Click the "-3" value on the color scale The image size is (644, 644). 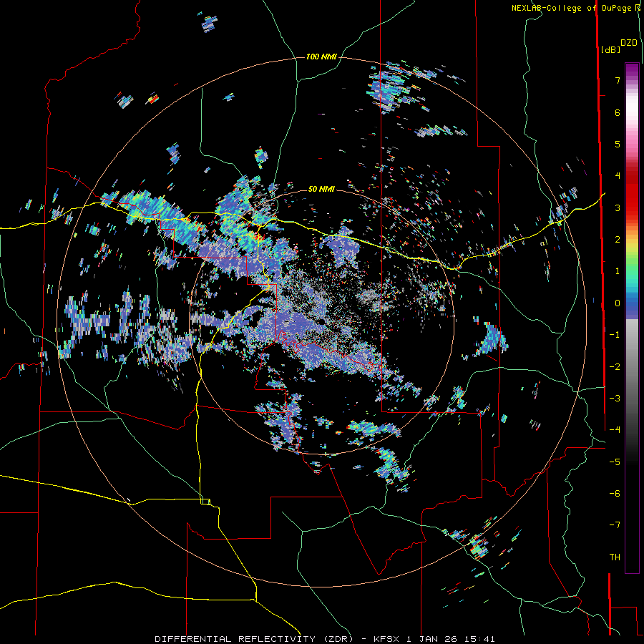(615, 398)
